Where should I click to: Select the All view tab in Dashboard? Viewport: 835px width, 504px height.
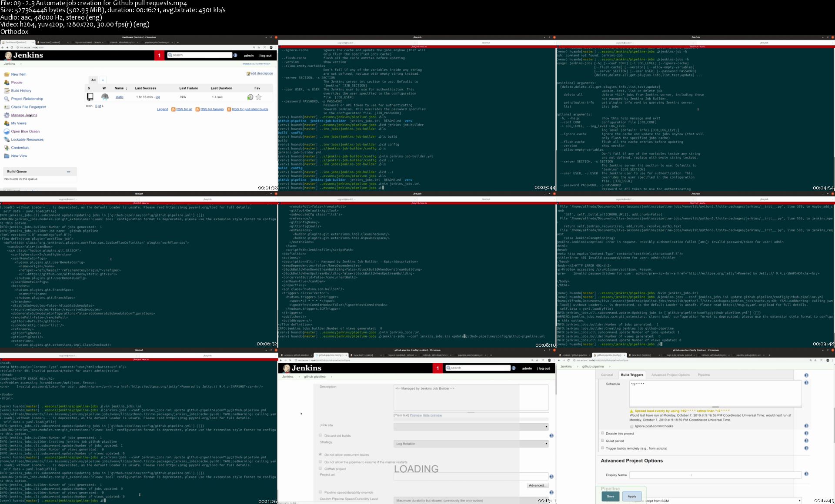[94, 80]
